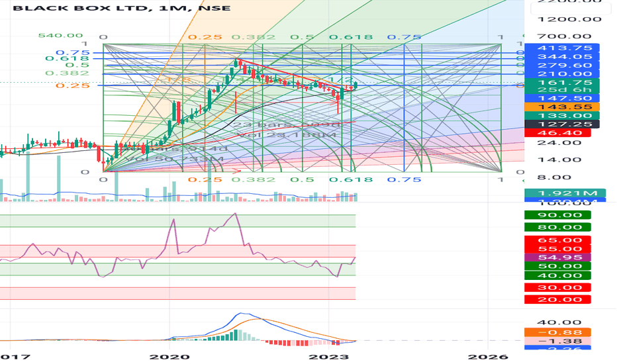The image size is (617, 364).
Task: Click the orange 143.55 moving average label
Action: (x=561, y=107)
